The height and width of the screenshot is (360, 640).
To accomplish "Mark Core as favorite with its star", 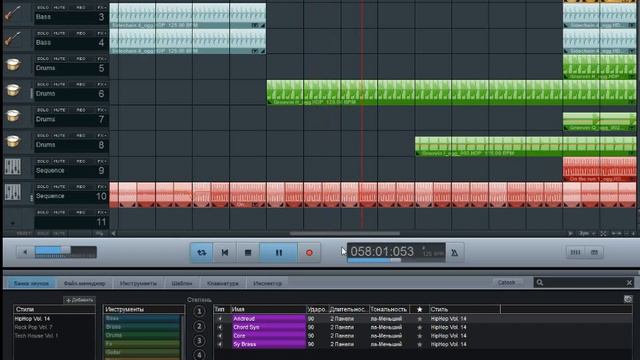I will click(420, 336).
